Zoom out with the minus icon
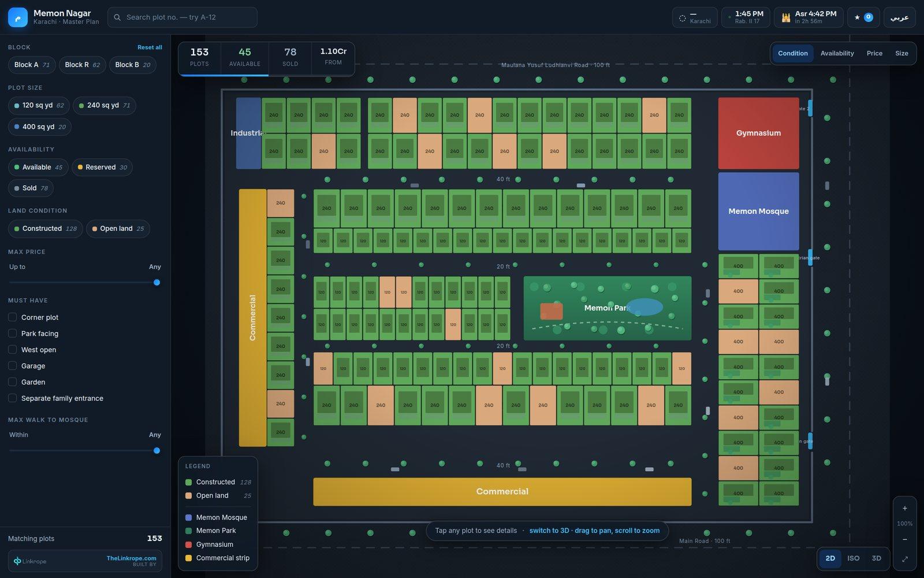 click(x=904, y=539)
